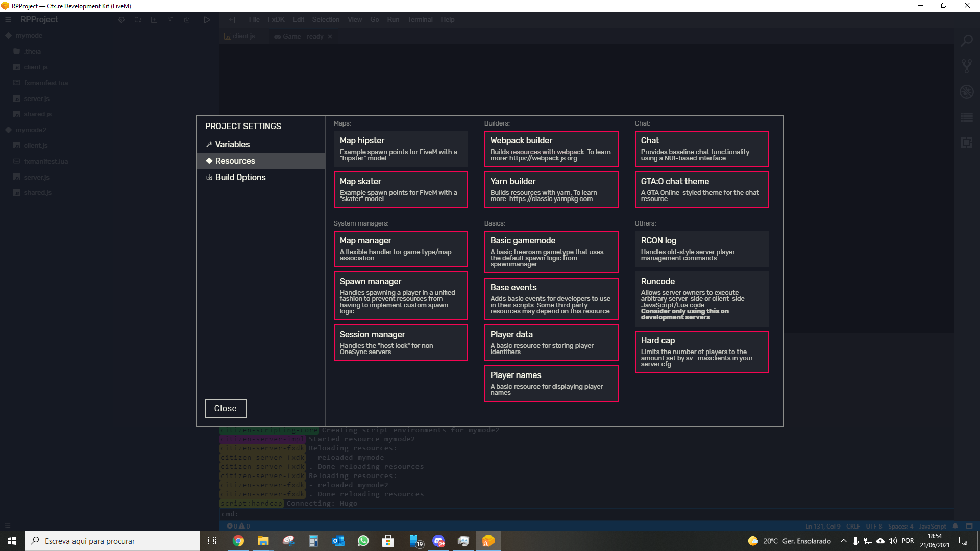Open the Selection menu

(x=326, y=20)
